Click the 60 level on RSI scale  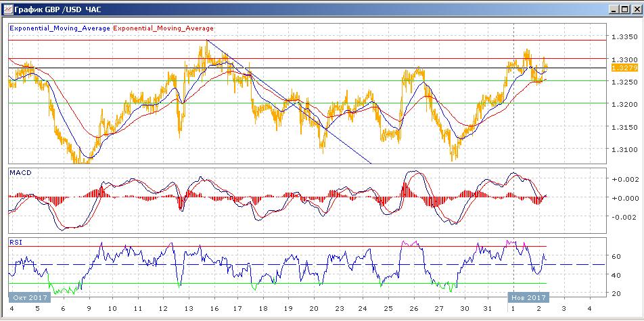616,257
